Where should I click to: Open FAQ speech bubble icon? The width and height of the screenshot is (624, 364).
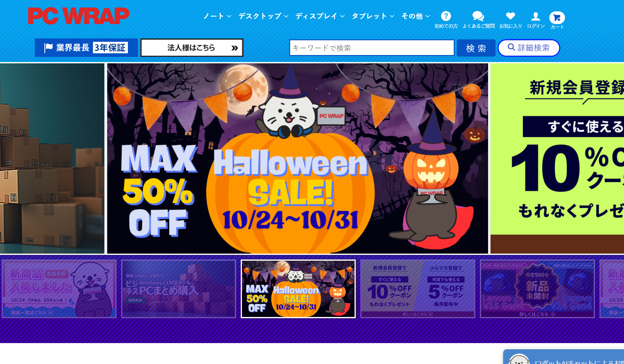coord(478,16)
